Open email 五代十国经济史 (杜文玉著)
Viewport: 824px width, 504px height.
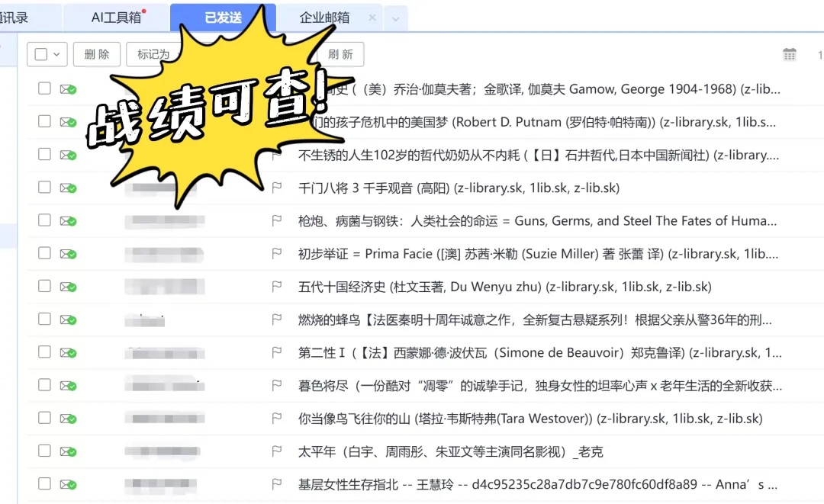[x=504, y=287]
